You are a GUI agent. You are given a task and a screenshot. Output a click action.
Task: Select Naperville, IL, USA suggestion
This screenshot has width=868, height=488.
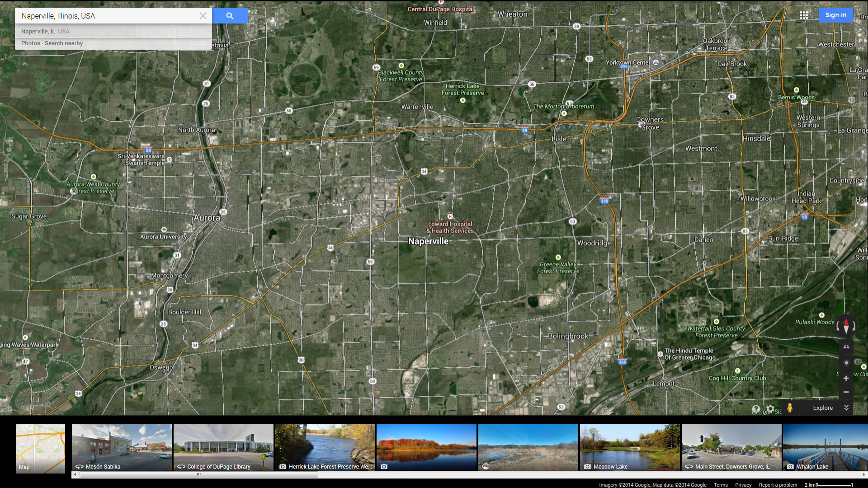[x=45, y=32]
